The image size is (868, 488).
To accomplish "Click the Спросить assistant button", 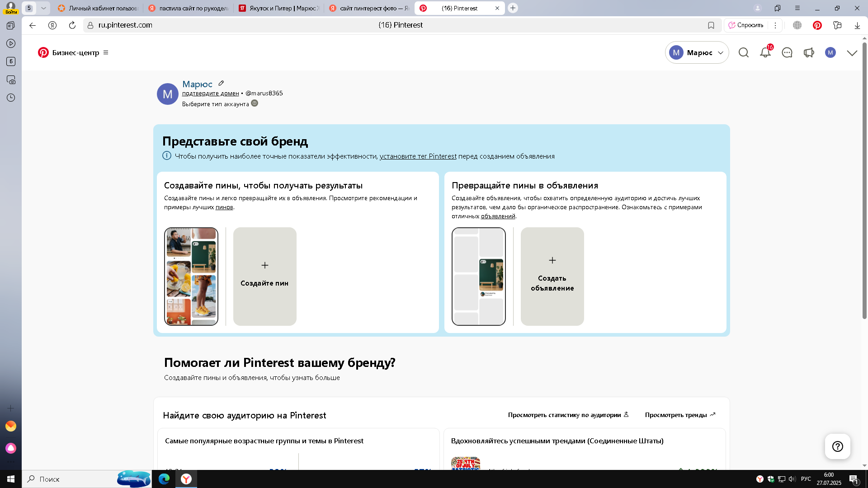I will pos(746,25).
